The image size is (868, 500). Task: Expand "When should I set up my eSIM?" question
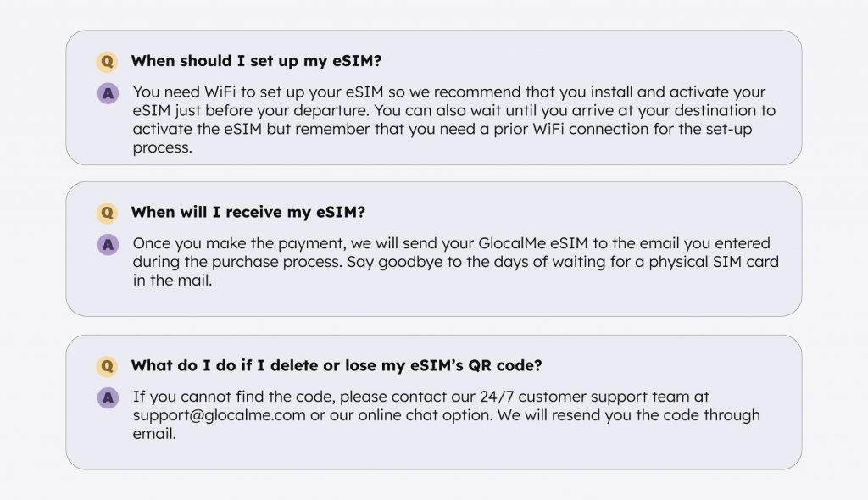pyautogui.click(x=256, y=61)
